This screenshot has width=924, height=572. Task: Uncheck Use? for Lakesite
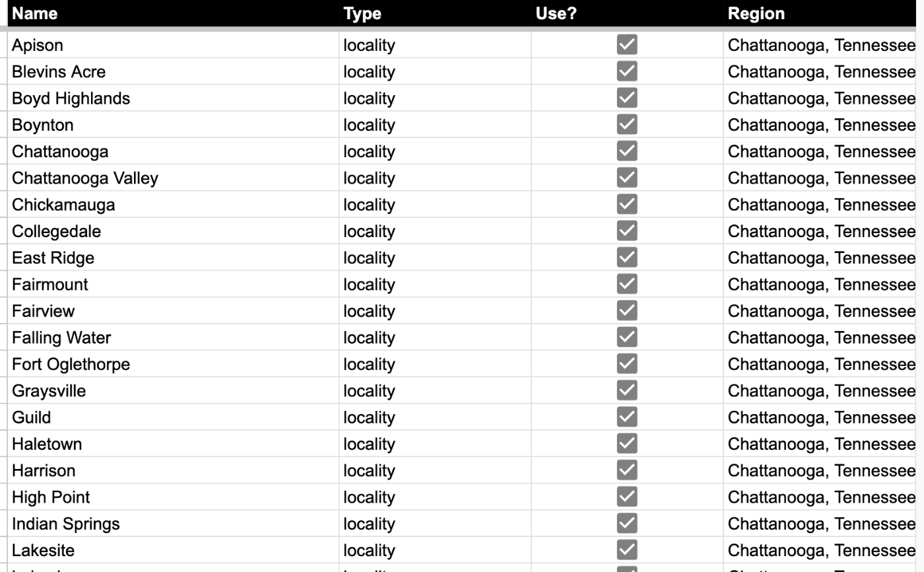click(x=627, y=550)
